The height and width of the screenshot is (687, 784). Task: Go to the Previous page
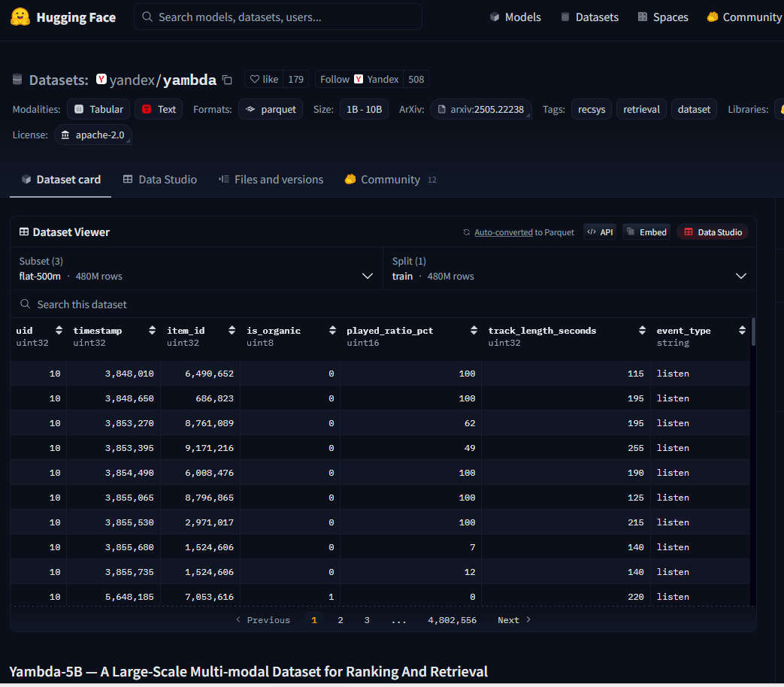pyautogui.click(x=263, y=620)
